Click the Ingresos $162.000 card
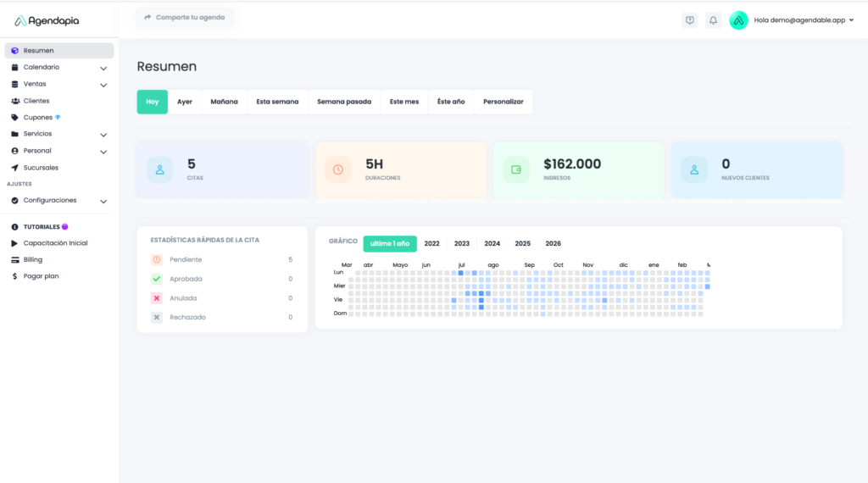This screenshot has height=483, width=868. (x=578, y=169)
